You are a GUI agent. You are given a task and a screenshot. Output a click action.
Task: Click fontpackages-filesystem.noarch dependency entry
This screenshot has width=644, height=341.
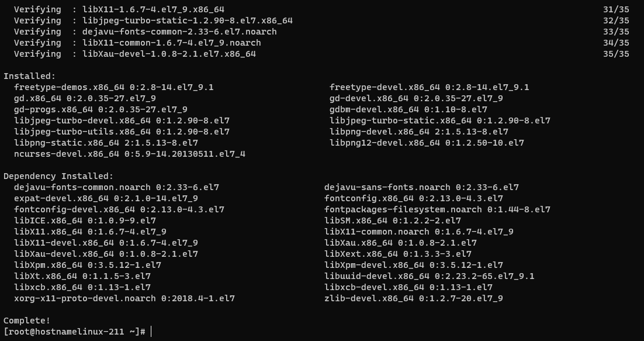click(x=437, y=209)
